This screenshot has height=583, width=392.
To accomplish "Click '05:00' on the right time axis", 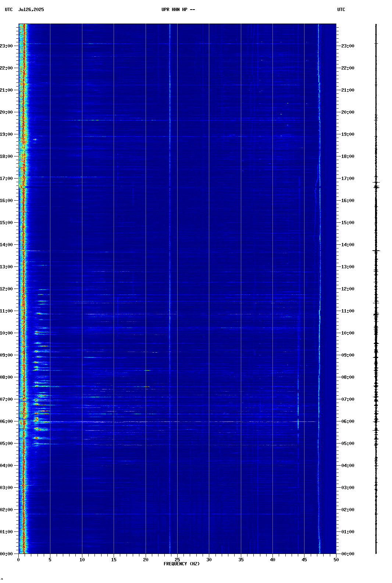I will [x=348, y=444].
